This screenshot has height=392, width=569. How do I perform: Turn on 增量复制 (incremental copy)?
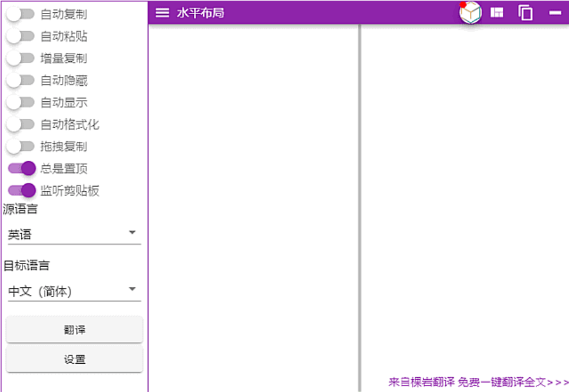18,58
